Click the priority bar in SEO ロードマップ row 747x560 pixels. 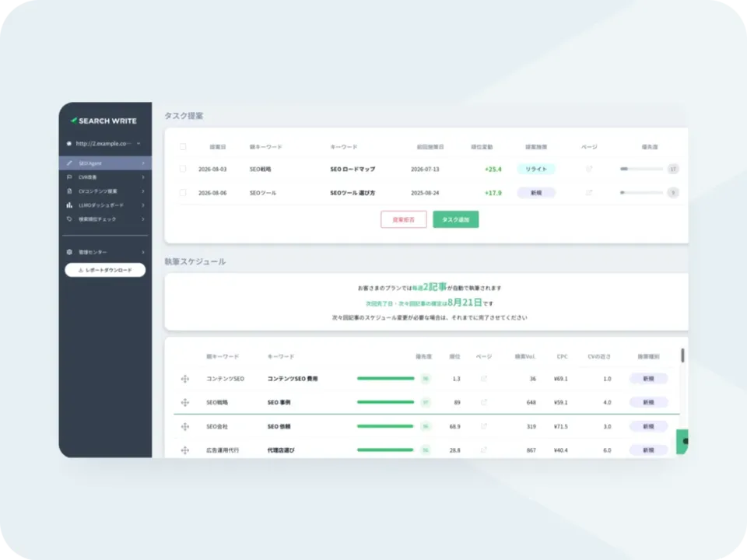[x=641, y=169]
